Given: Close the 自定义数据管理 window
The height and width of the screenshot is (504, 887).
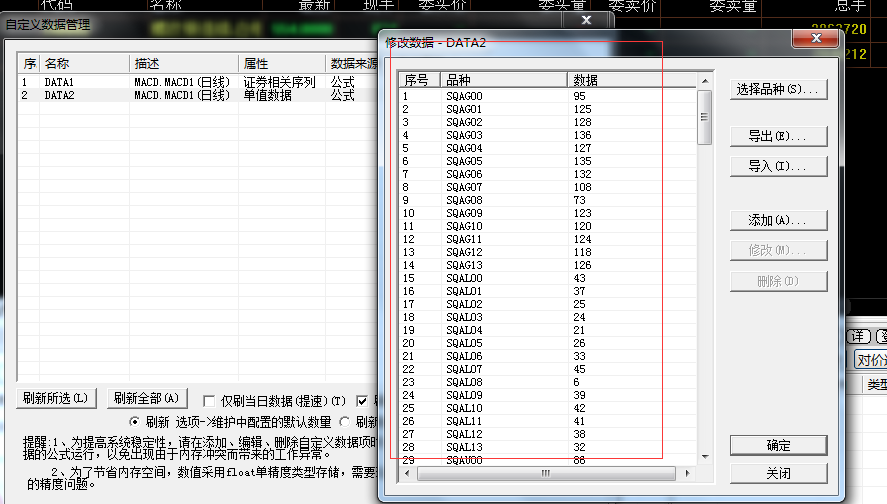Looking at the screenshot, I should click(x=587, y=20).
